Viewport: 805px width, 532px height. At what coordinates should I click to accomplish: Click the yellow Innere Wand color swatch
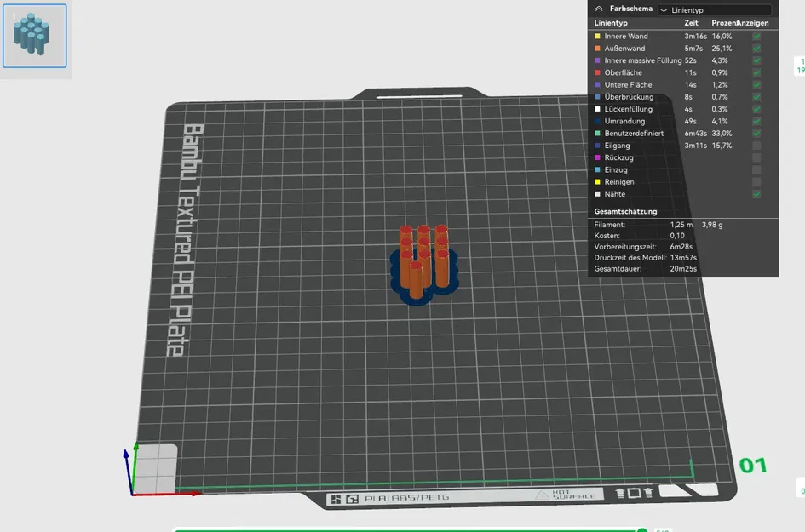pos(597,37)
